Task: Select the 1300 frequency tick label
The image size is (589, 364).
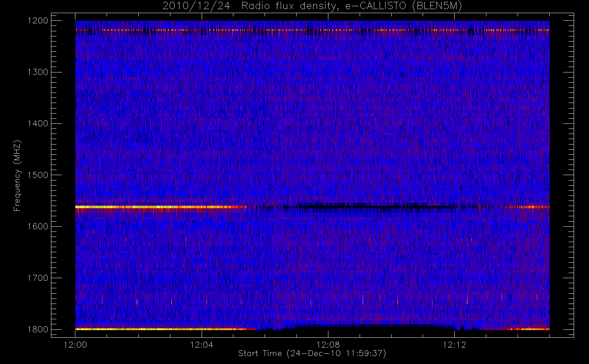Action: pyautogui.click(x=38, y=72)
